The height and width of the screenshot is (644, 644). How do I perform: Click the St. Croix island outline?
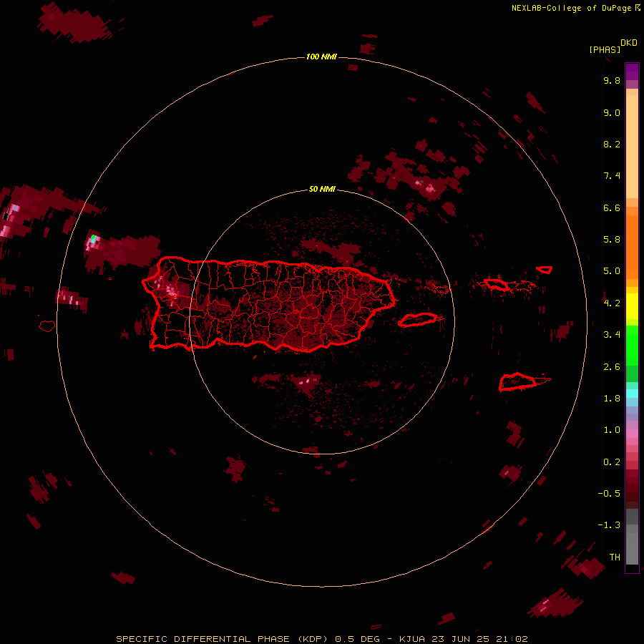point(518,382)
